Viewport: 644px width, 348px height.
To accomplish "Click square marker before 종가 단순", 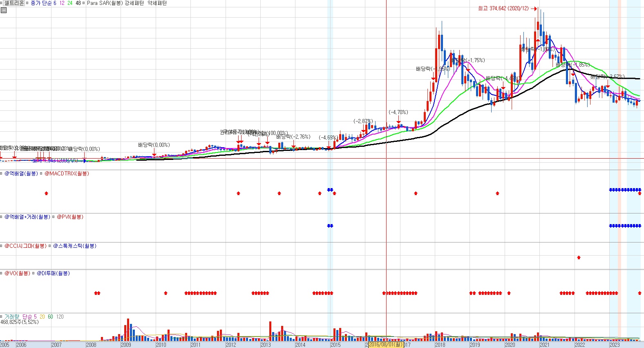I will tap(27, 3).
